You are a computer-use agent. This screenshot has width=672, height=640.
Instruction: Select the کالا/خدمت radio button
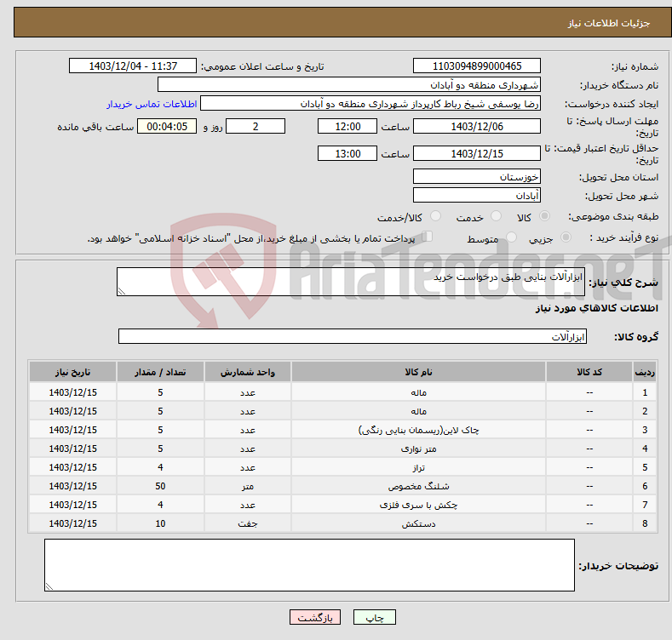tap(435, 216)
